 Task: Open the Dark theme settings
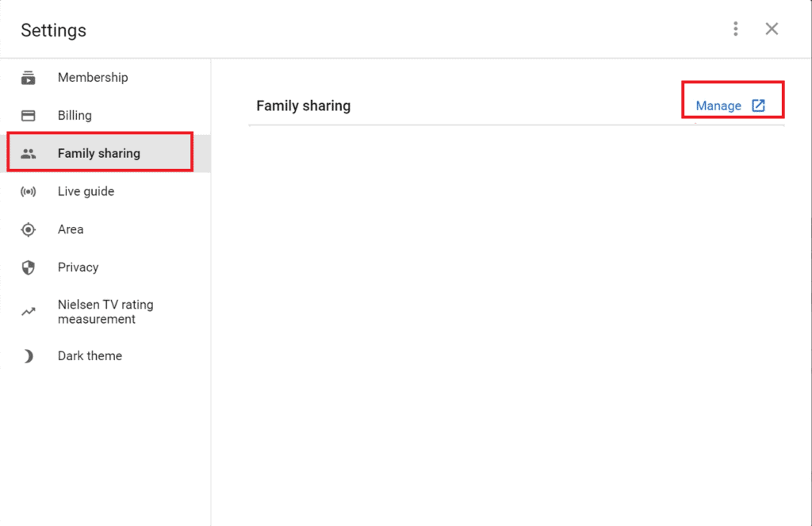(x=90, y=355)
